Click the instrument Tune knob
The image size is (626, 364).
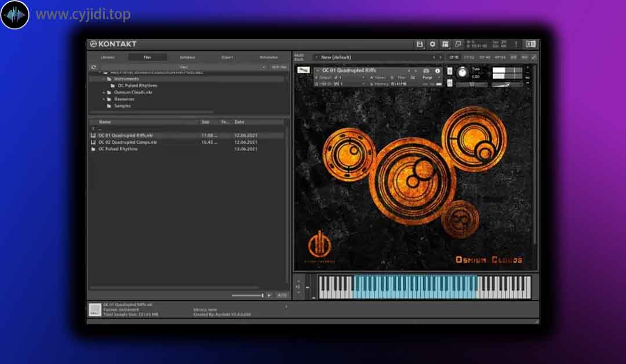[462, 72]
